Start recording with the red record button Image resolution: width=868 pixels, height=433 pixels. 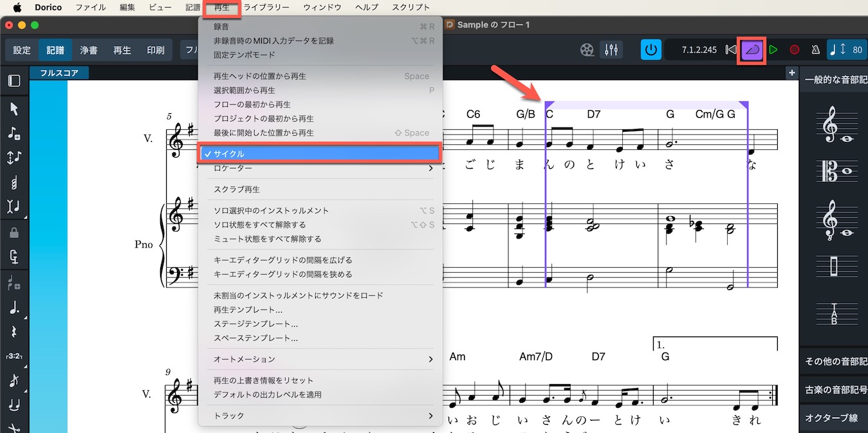pyautogui.click(x=795, y=50)
